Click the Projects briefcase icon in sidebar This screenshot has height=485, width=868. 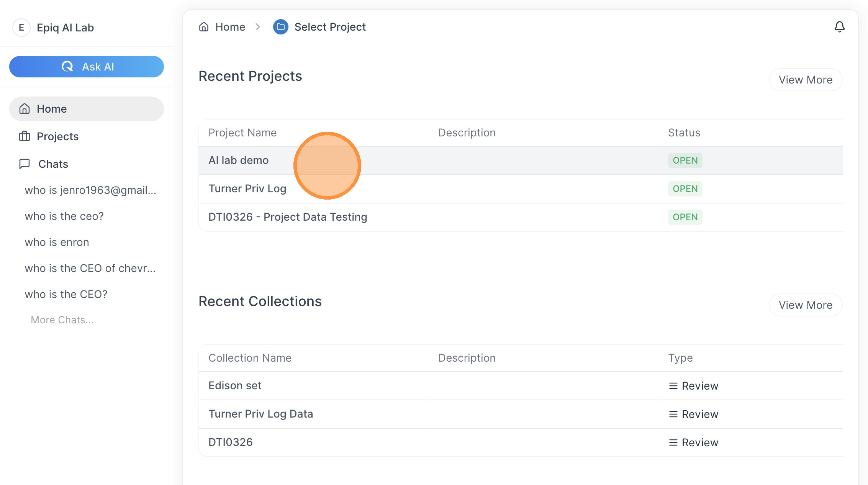coord(25,136)
